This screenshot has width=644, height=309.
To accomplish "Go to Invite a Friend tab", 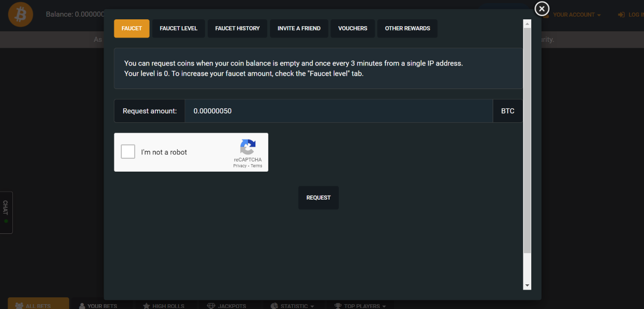I will (x=299, y=28).
